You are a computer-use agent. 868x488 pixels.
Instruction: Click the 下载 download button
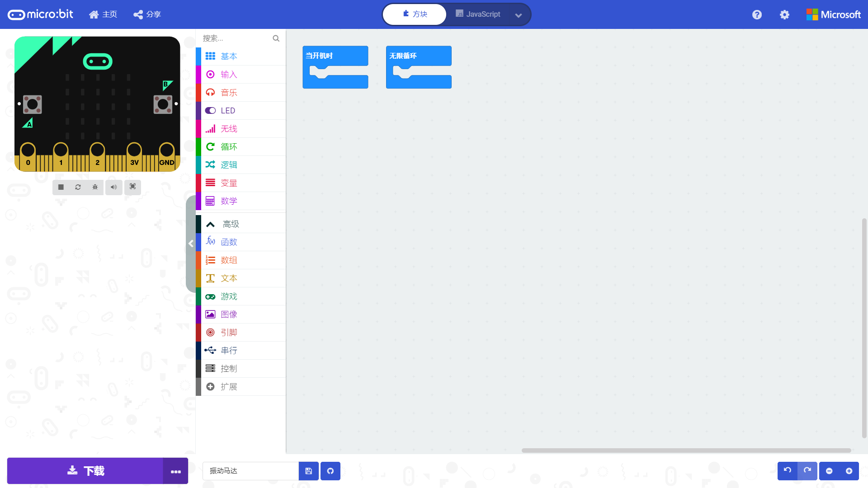(x=85, y=471)
